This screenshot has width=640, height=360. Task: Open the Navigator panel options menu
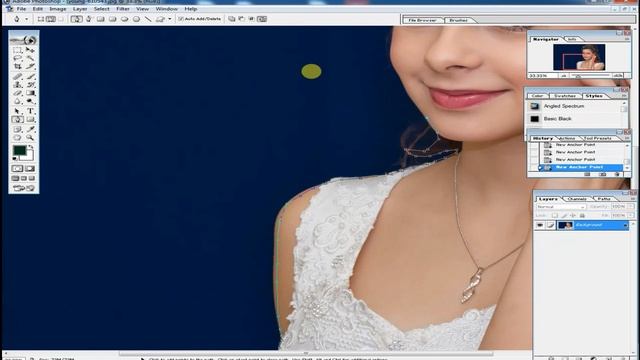pyautogui.click(x=627, y=39)
